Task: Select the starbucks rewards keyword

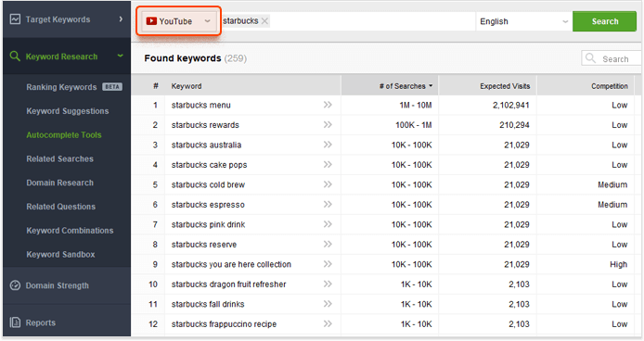Action: [x=205, y=125]
